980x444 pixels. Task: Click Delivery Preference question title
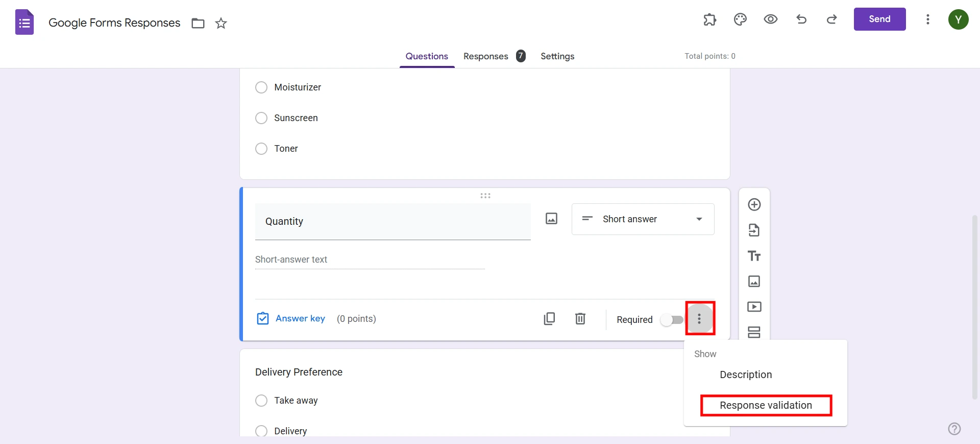299,372
